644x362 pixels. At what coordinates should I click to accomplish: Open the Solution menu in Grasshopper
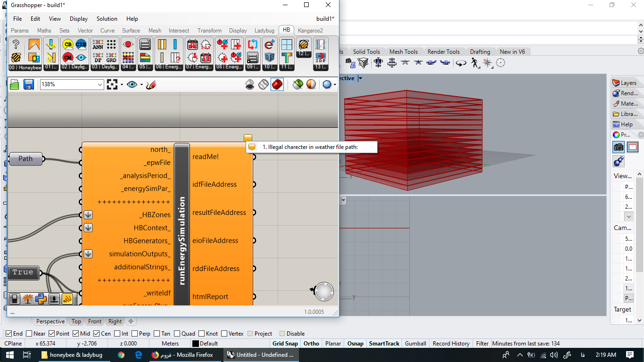[x=107, y=19]
